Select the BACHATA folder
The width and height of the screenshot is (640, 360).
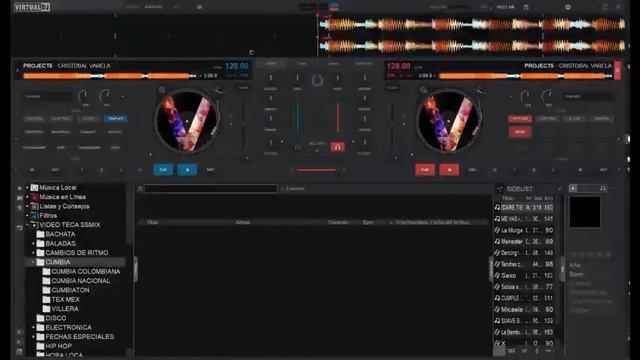[x=60, y=234]
